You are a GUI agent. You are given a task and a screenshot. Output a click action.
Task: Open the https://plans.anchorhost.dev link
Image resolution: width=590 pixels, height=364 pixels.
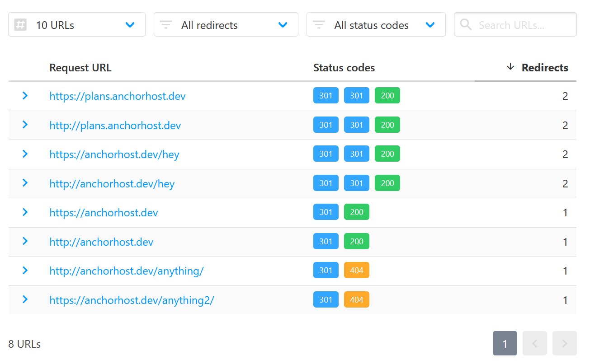coord(118,96)
